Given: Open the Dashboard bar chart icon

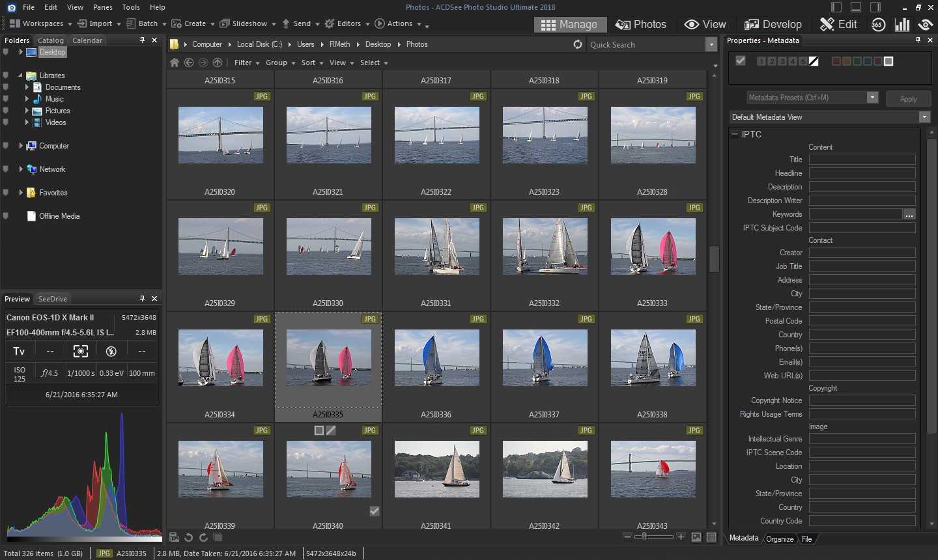Looking at the screenshot, I should [x=902, y=25].
